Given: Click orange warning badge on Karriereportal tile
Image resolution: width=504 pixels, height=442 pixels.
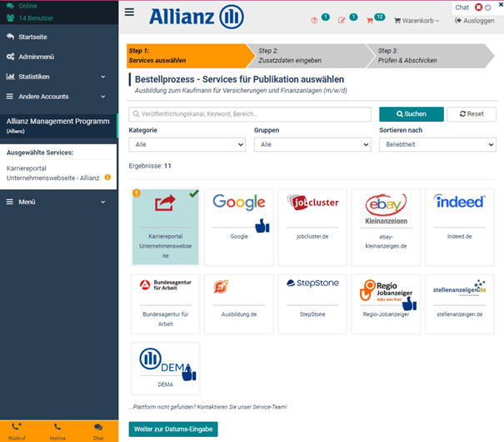Looking at the screenshot, I should click(x=137, y=193).
